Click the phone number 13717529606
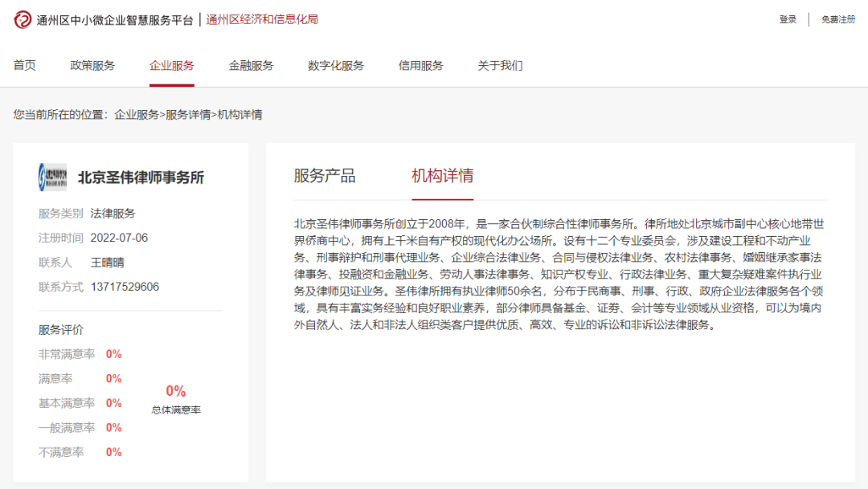Screen dimensions: 868x489 click(x=125, y=287)
